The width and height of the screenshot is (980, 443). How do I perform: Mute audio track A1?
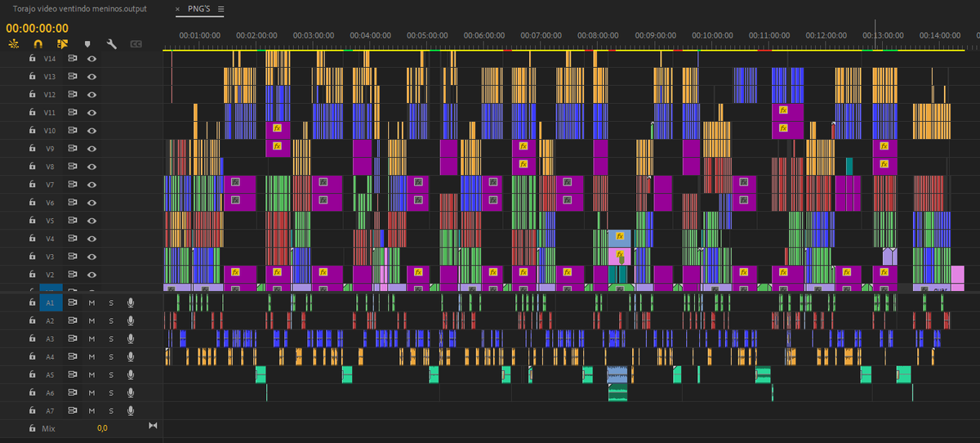click(92, 302)
